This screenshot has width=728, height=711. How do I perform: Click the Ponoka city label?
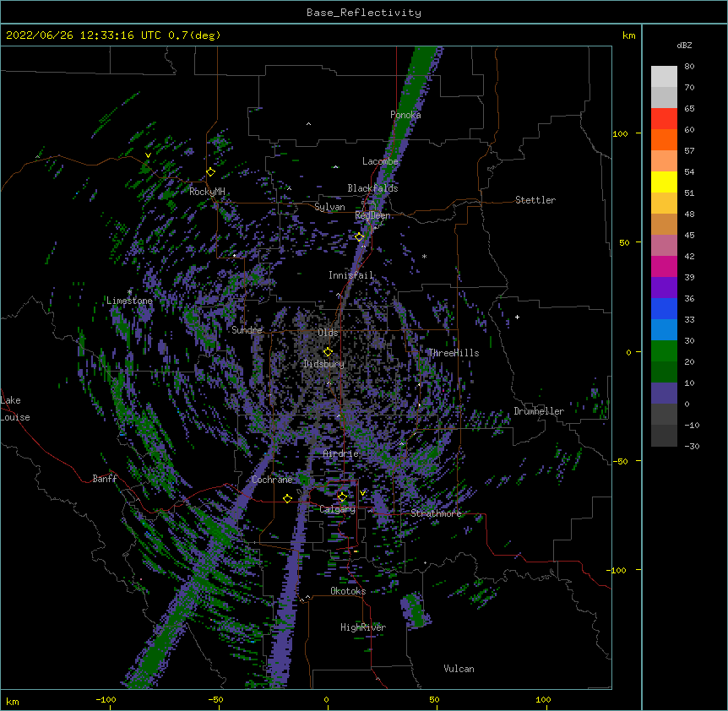click(x=405, y=115)
